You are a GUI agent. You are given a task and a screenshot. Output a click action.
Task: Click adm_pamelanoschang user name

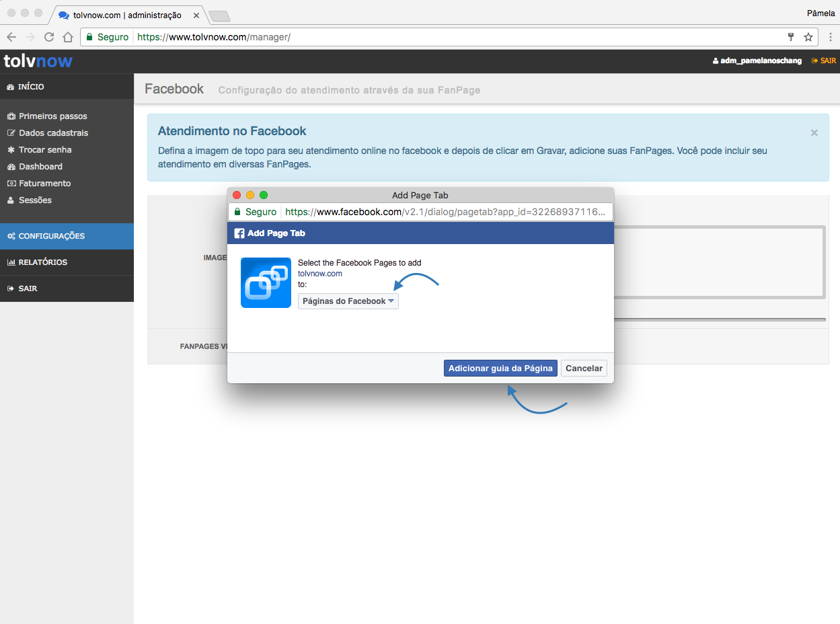[757, 61]
